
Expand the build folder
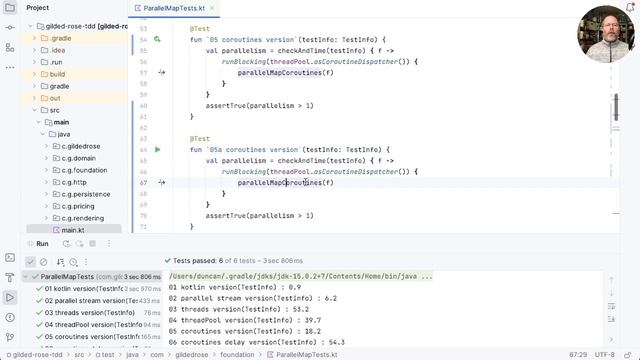(x=34, y=74)
